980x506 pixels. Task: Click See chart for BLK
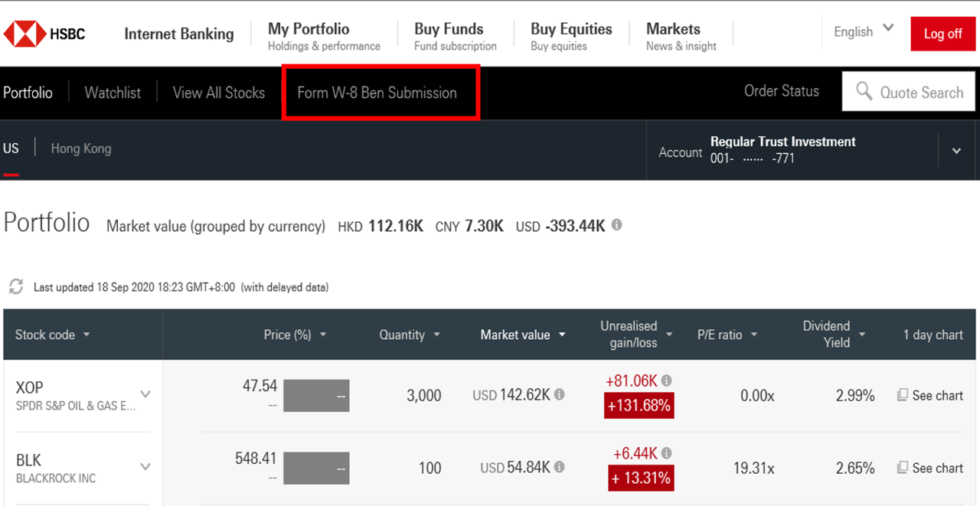937,468
